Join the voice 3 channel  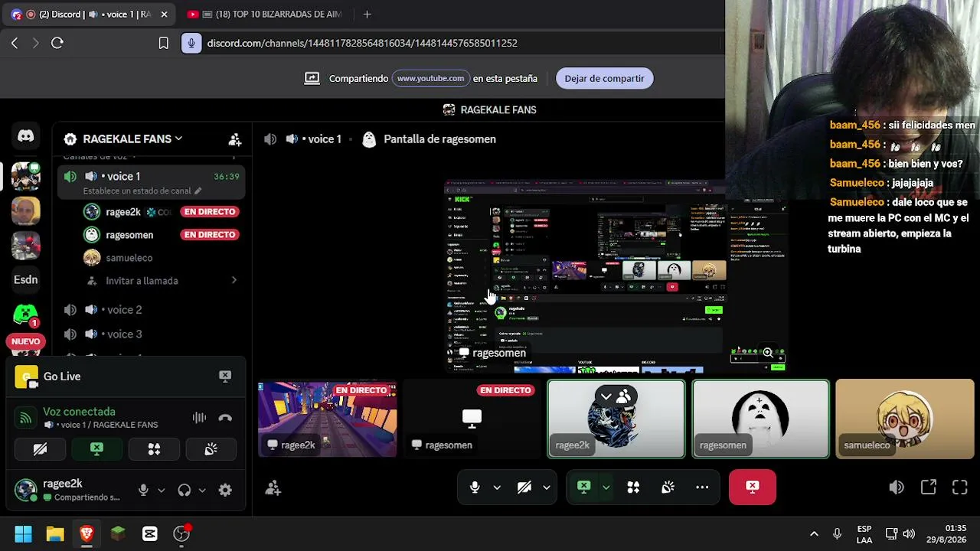tap(152, 334)
